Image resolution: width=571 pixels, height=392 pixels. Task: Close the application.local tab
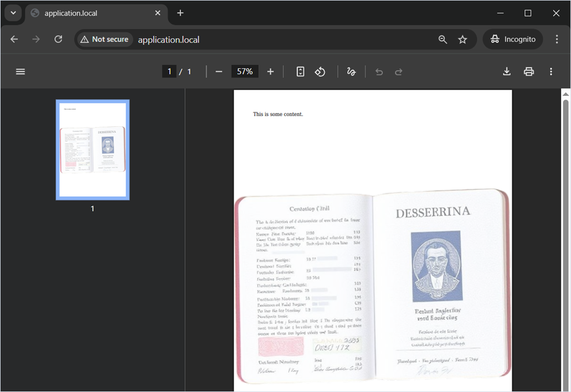(x=158, y=13)
